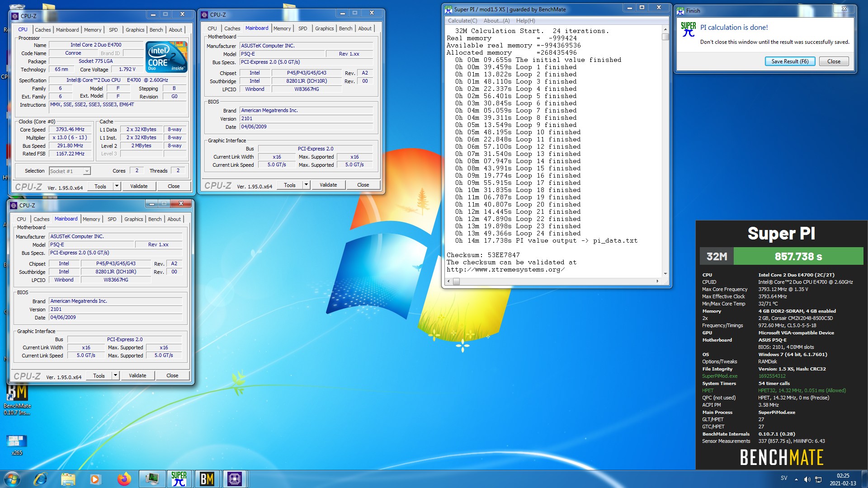Click the Core Speed 3793.46 MHz value
The image size is (868, 488).
click(70, 129)
